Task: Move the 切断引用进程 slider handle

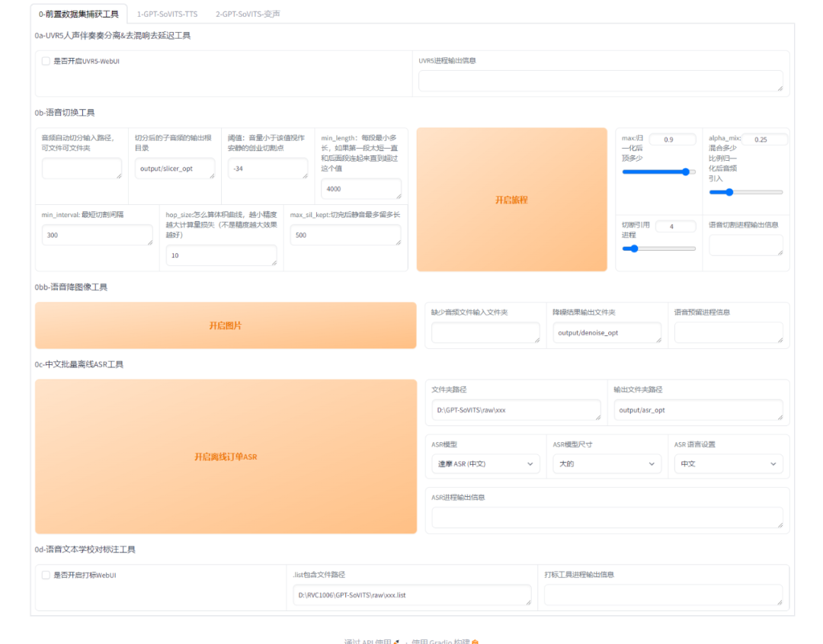Action: [x=634, y=248]
